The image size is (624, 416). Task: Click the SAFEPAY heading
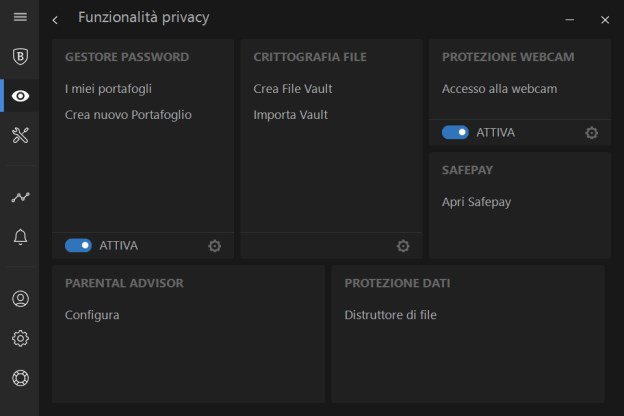(467, 170)
